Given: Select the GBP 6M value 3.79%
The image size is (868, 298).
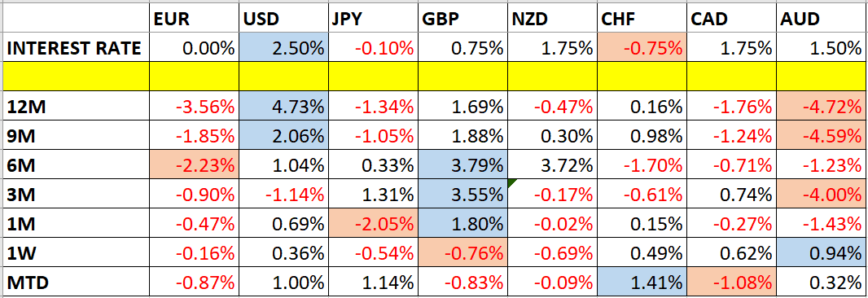Looking at the screenshot, I should click(462, 164).
